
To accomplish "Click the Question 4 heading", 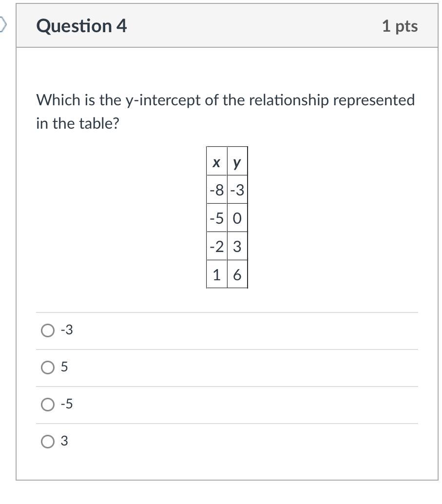I will tap(81, 26).
